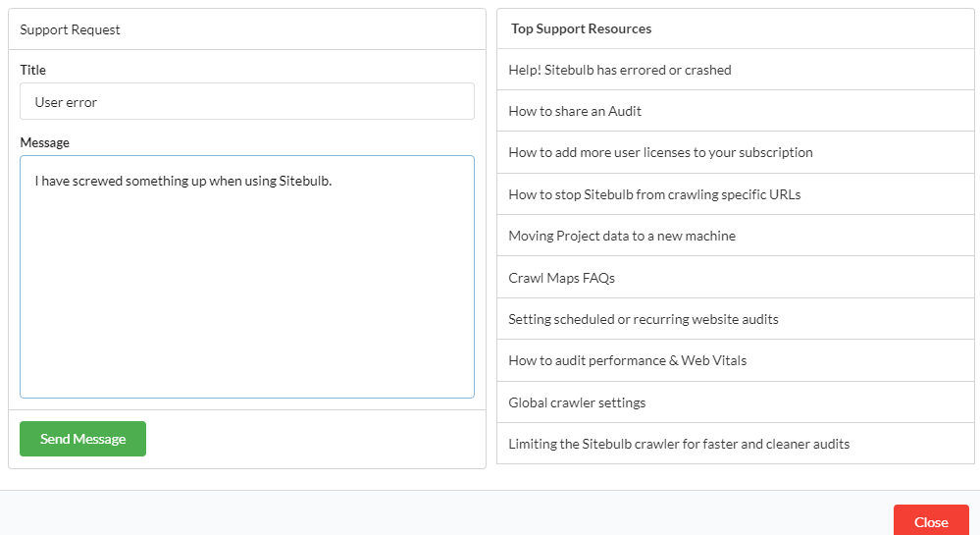980x535 pixels.
Task: Click the Support Request panel heading
Action: click(70, 29)
